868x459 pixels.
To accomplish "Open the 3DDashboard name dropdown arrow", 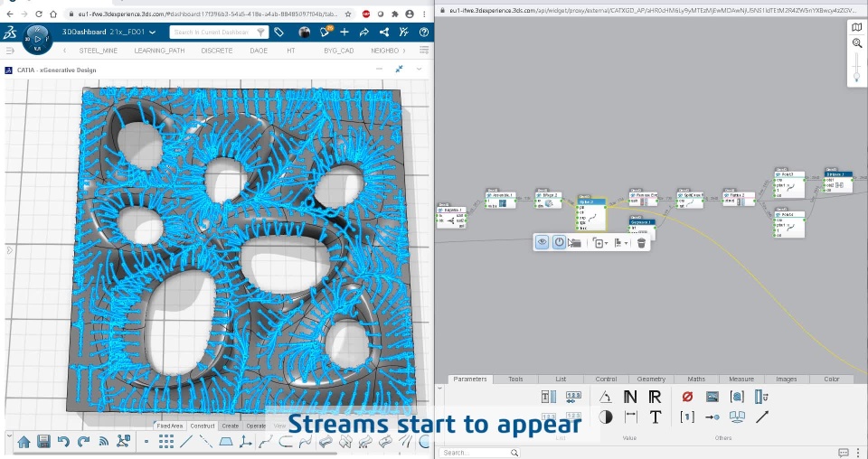I will point(153,32).
